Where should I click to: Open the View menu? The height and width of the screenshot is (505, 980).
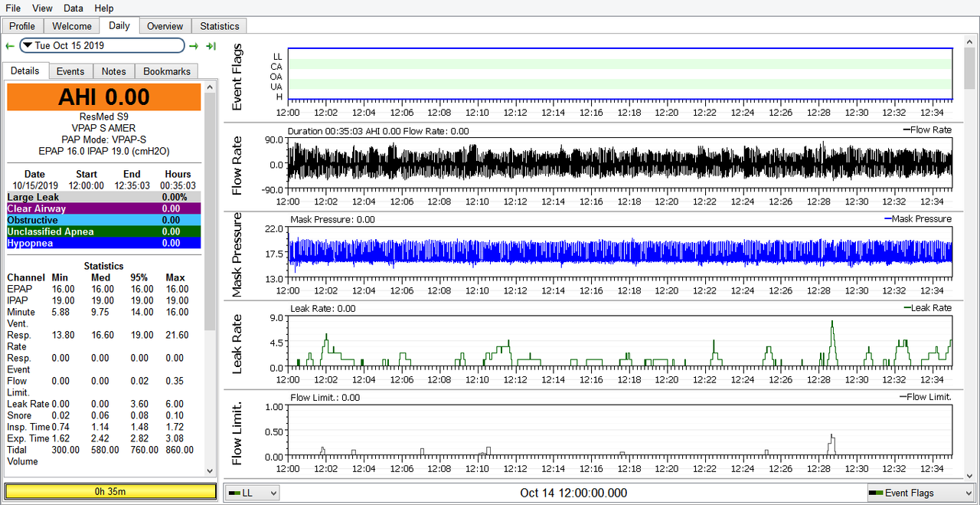[x=43, y=8]
